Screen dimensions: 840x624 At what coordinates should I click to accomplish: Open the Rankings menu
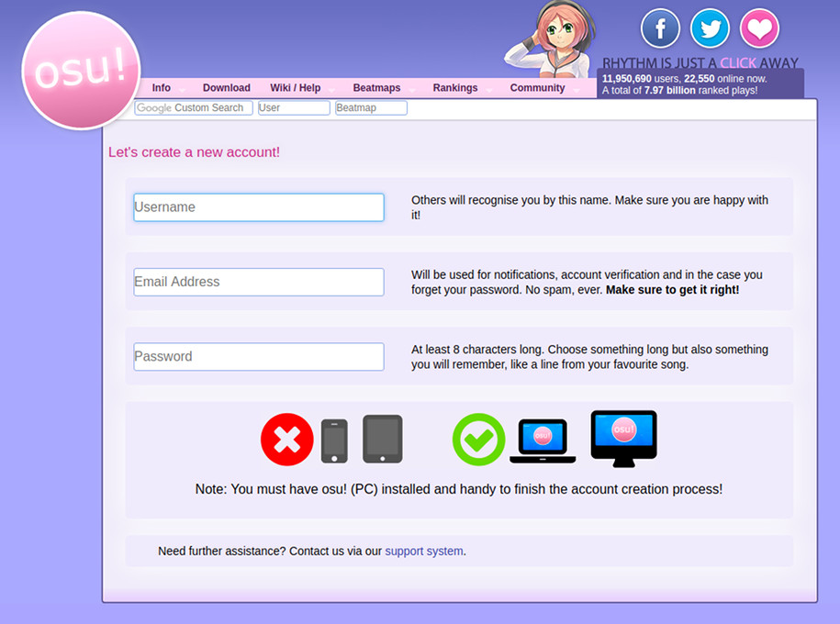pyautogui.click(x=454, y=88)
